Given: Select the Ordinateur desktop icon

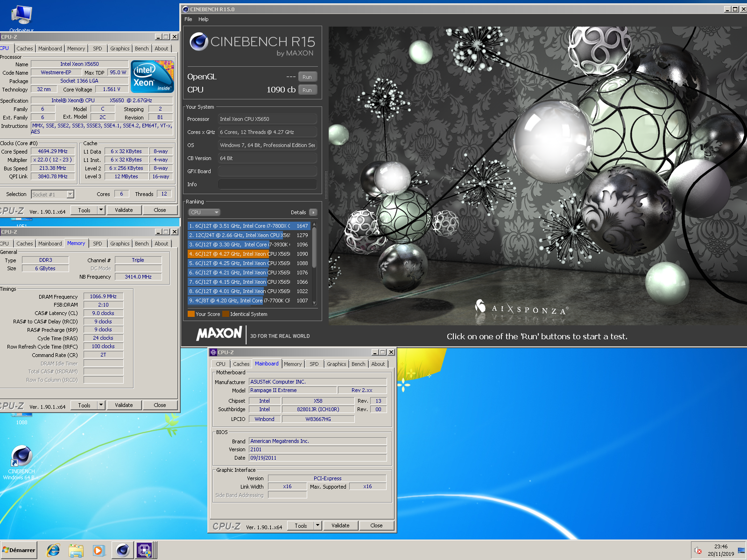Looking at the screenshot, I should (21, 19).
